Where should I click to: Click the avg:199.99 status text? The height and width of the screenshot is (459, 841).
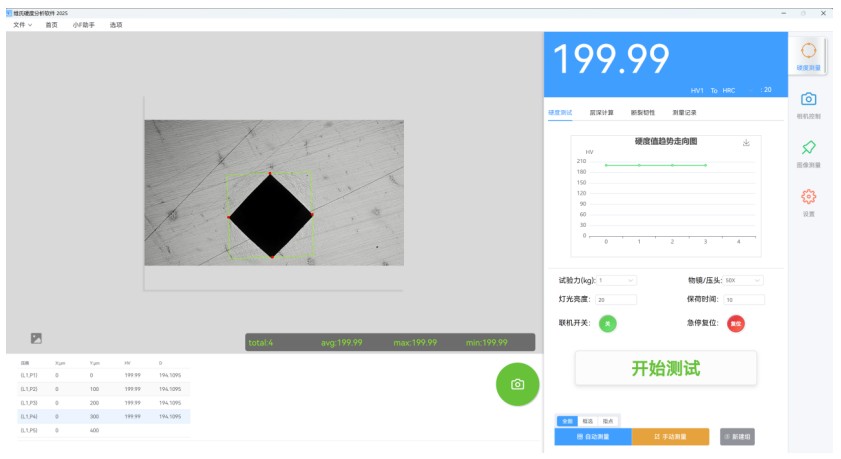tap(342, 343)
